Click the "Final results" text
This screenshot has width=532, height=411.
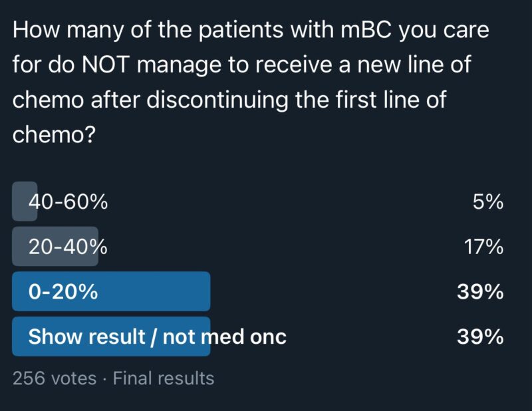pos(164,378)
